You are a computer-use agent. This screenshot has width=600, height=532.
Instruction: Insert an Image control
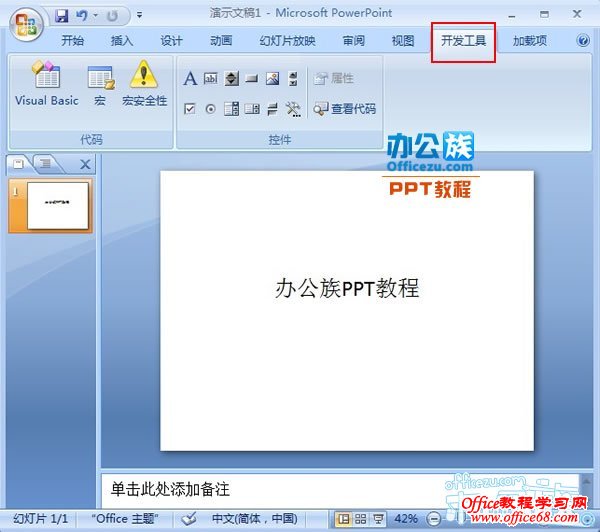click(x=272, y=79)
